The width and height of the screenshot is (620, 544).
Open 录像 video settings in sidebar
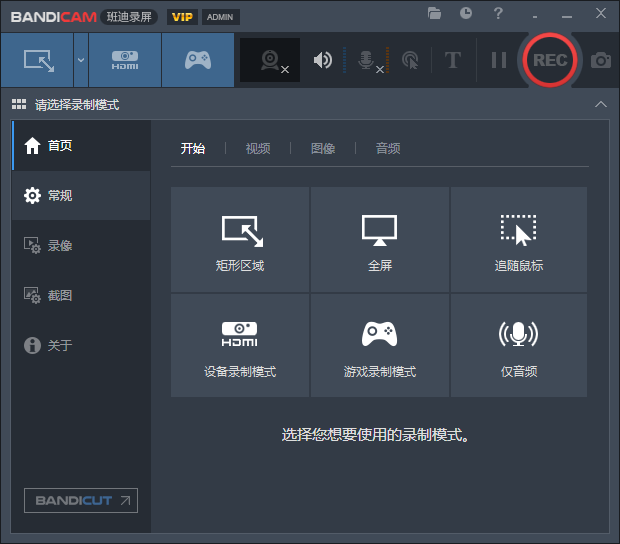tap(81, 246)
